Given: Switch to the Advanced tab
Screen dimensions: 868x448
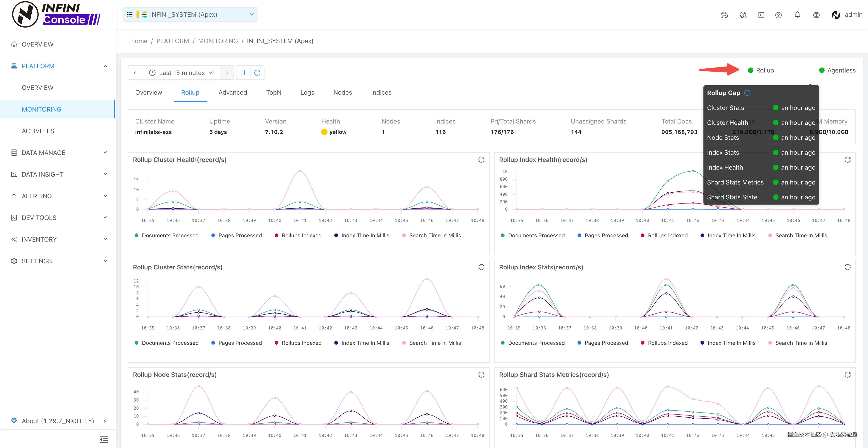Looking at the screenshot, I should pyautogui.click(x=233, y=93).
